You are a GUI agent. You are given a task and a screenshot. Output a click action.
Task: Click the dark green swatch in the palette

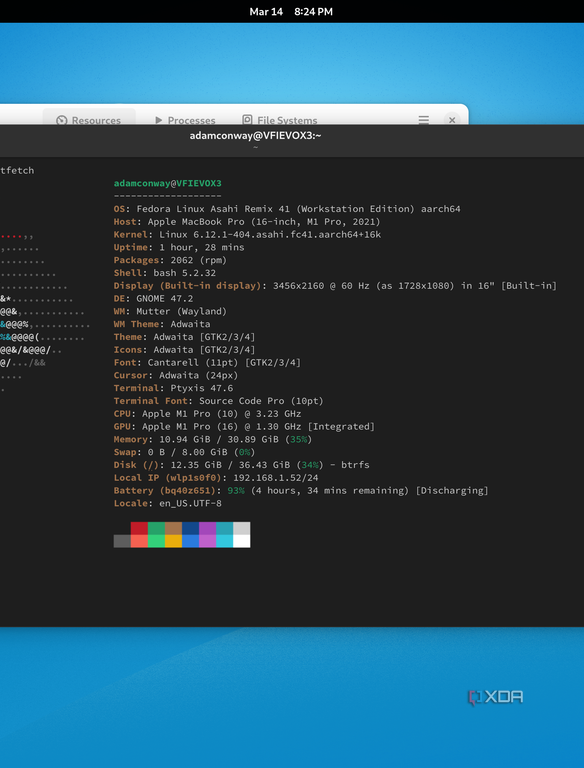(156, 528)
